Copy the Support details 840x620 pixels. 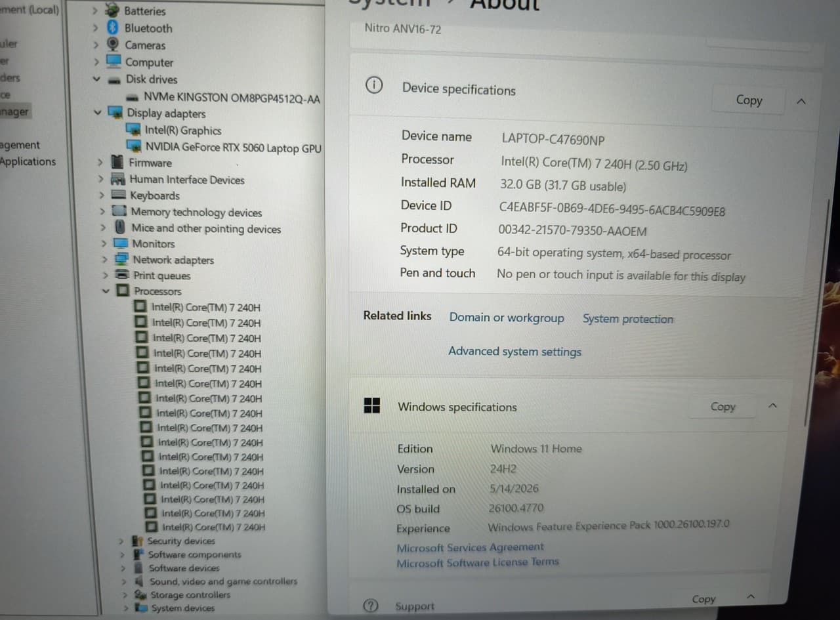click(x=703, y=599)
